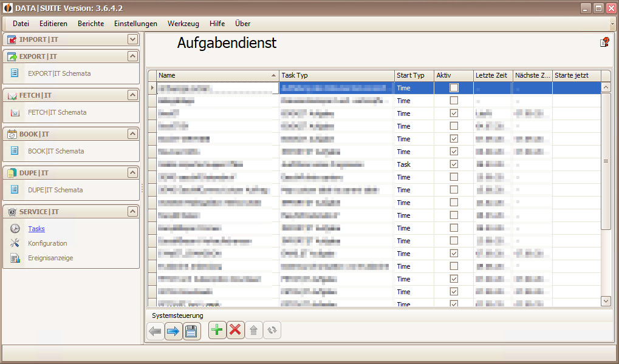This screenshot has height=364, width=619.
Task: Open the Editieren menu
Action: tap(53, 24)
